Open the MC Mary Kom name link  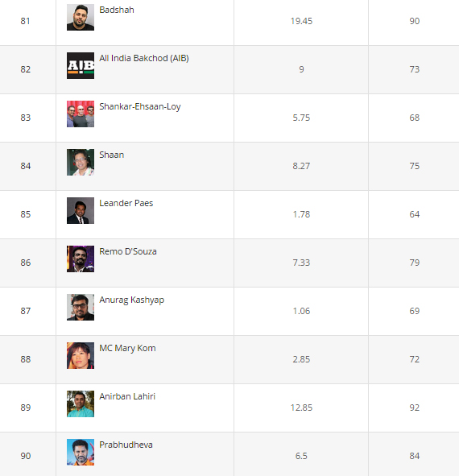(127, 348)
